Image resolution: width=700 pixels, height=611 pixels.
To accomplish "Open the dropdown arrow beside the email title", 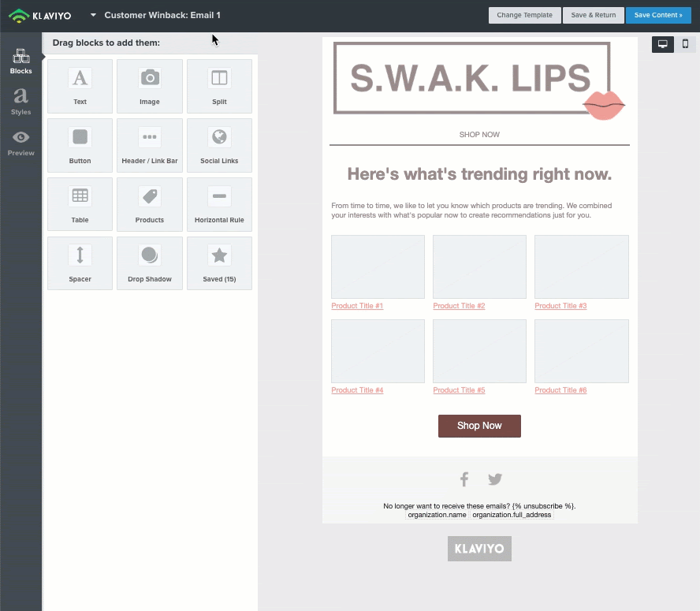I will (93, 15).
